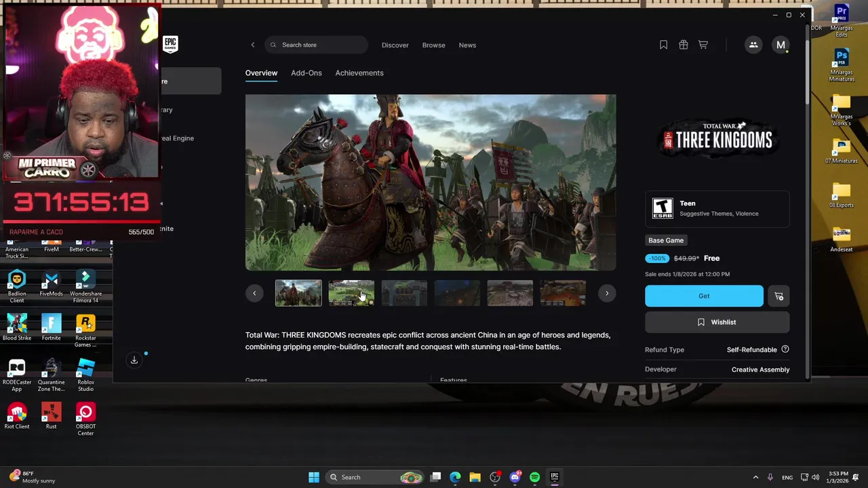This screenshot has height=488, width=868.
Task: Open the launcher downloads icon
Action: (134, 360)
